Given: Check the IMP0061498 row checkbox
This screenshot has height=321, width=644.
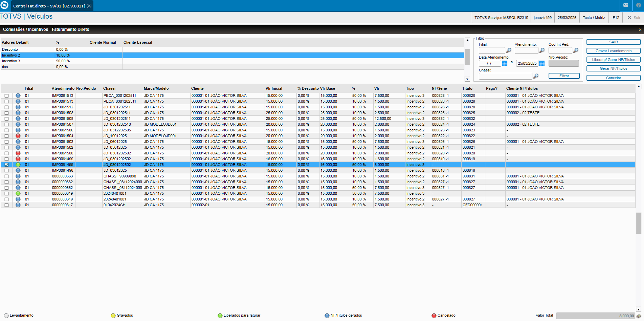Looking at the screenshot, I should [6, 171].
